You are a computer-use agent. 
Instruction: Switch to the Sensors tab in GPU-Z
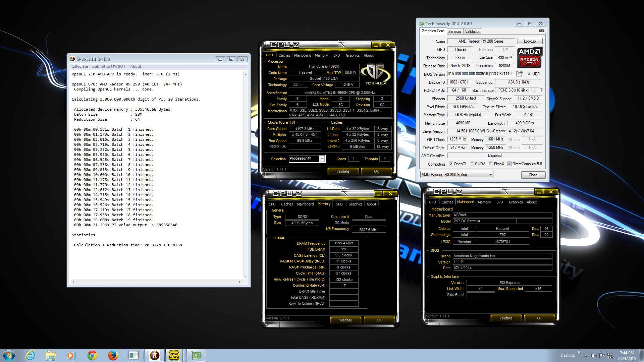point(454,32)
